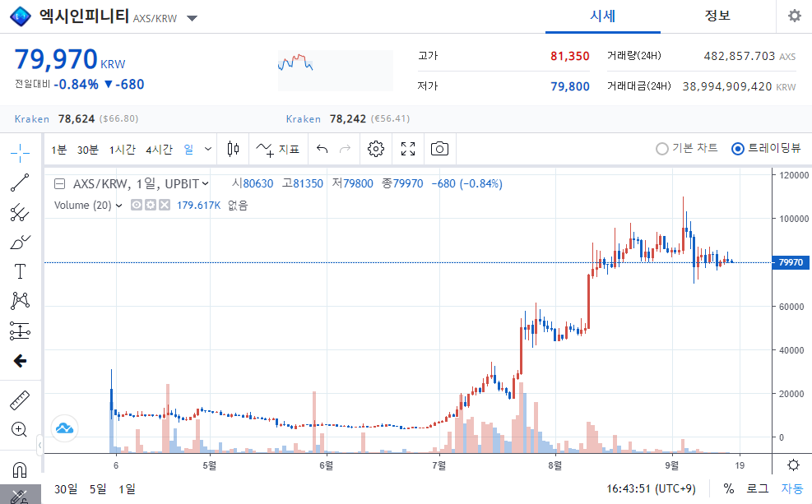Select the trend line drawing tool
The height and width of the screenshot is (504, 812).
tap(20, 183)
